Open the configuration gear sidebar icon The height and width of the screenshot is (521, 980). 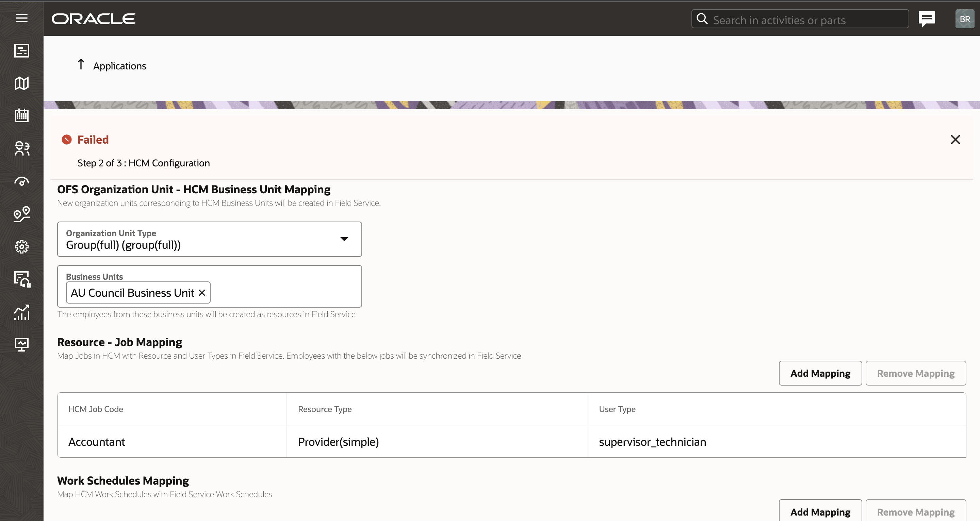point(22,247)
